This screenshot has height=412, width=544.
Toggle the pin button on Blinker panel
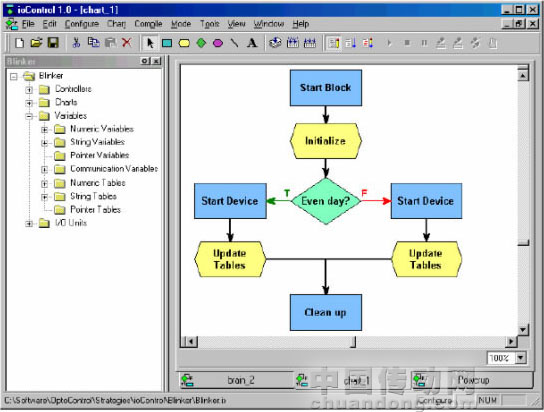[145, 61]
